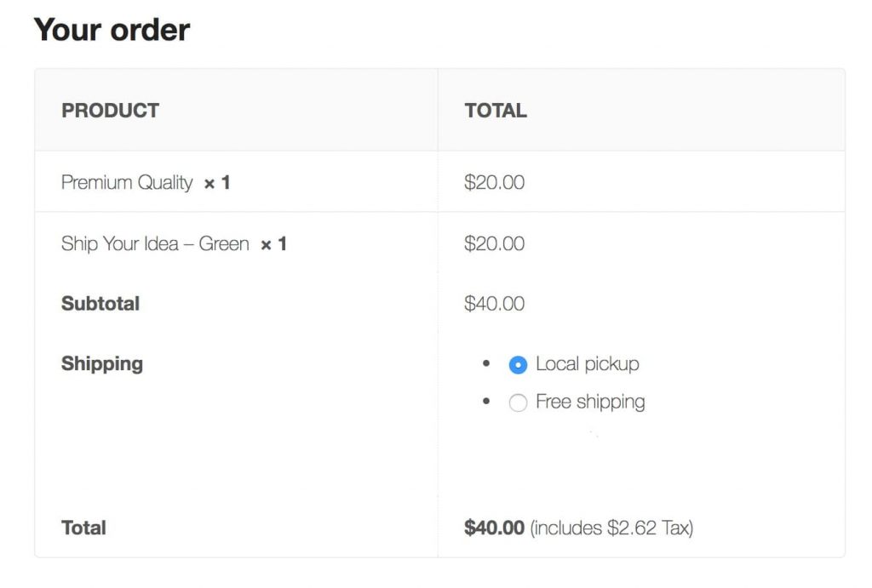Click the × 1 quantity beside Premium Quality
The height and width of the screenshot is (588, 872).
coord(217,183)
